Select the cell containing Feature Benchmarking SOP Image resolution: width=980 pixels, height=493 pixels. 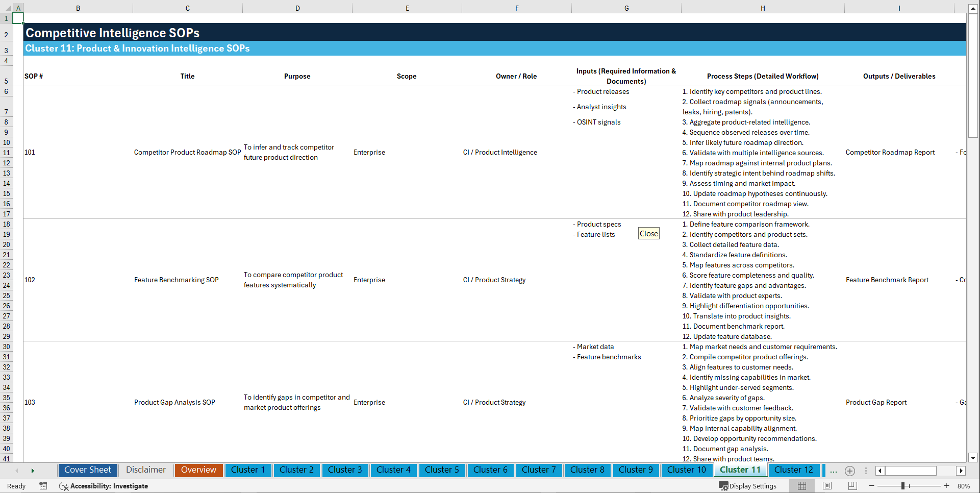tap(176, 280)
